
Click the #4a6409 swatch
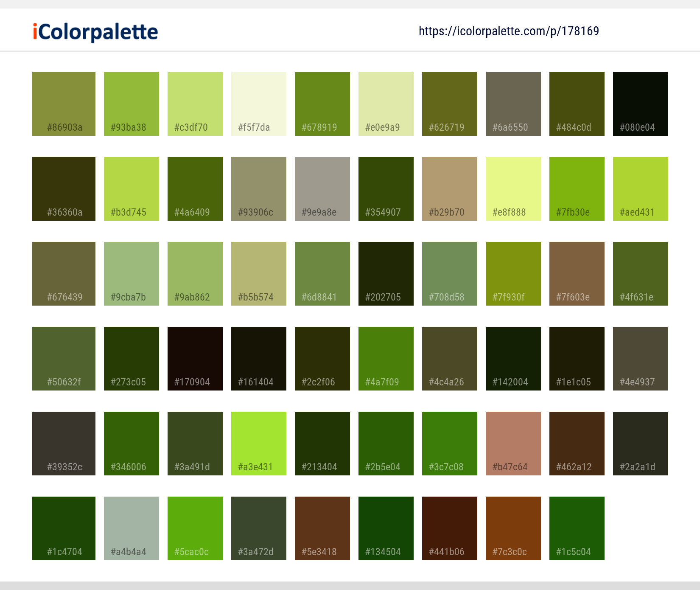195,189
